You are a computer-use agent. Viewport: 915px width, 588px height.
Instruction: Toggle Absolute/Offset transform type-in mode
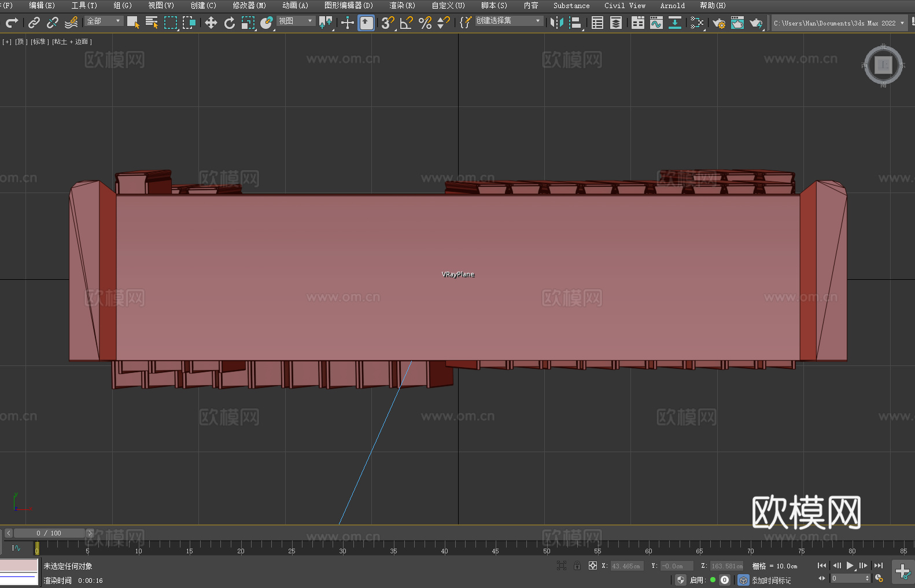tap(593, 565)
